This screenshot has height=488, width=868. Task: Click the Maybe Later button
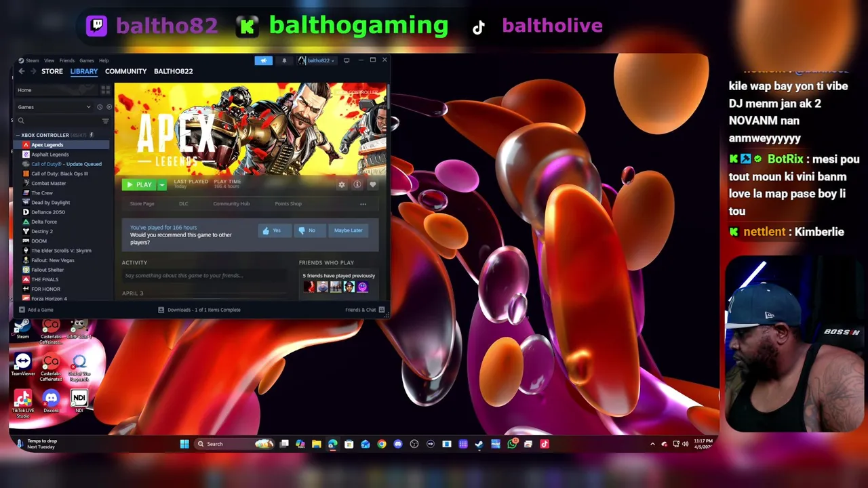click(x=349, y=230)
